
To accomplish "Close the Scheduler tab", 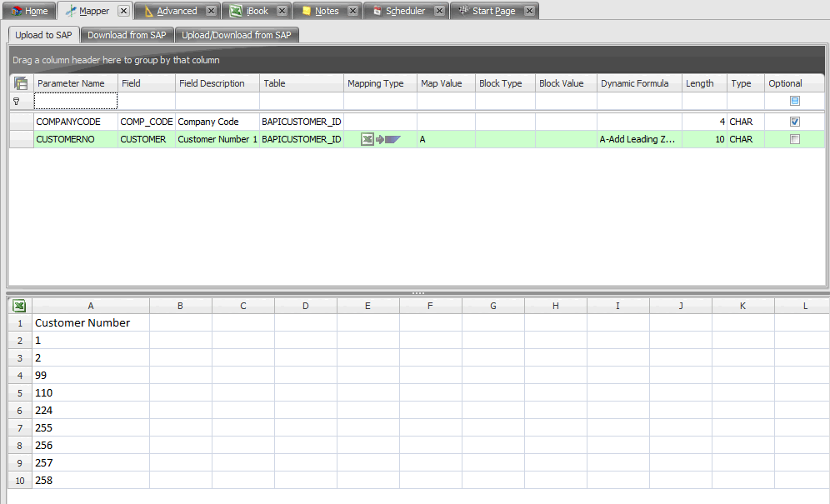I will (439, 11).
